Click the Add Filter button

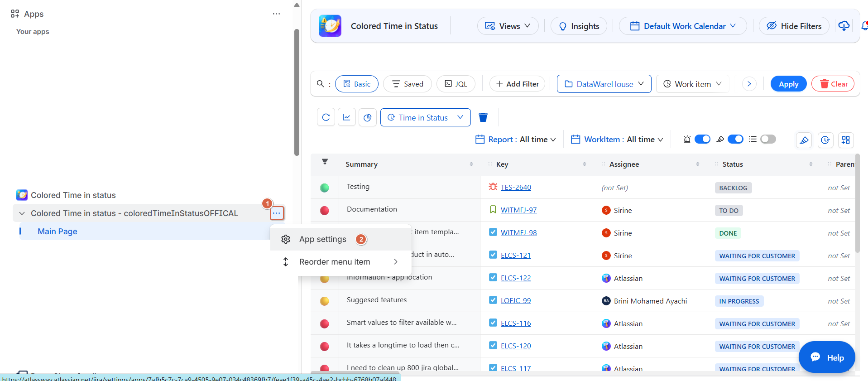[517, 84]
